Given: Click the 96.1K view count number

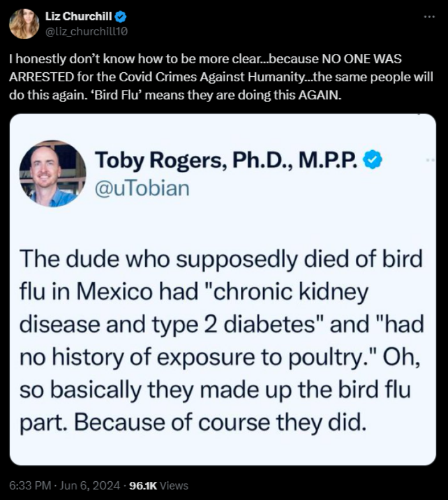Looking at the screenshot, I should tap(143, 485).
